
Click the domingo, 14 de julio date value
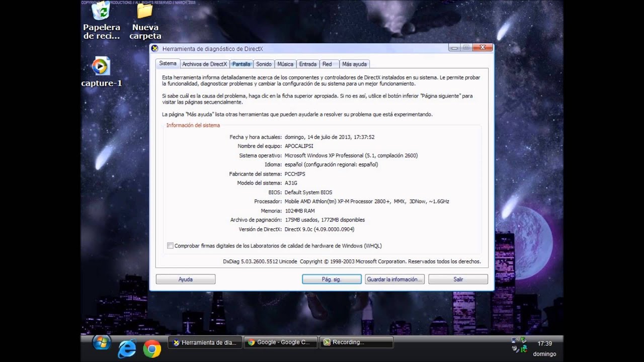coord(330,137)
